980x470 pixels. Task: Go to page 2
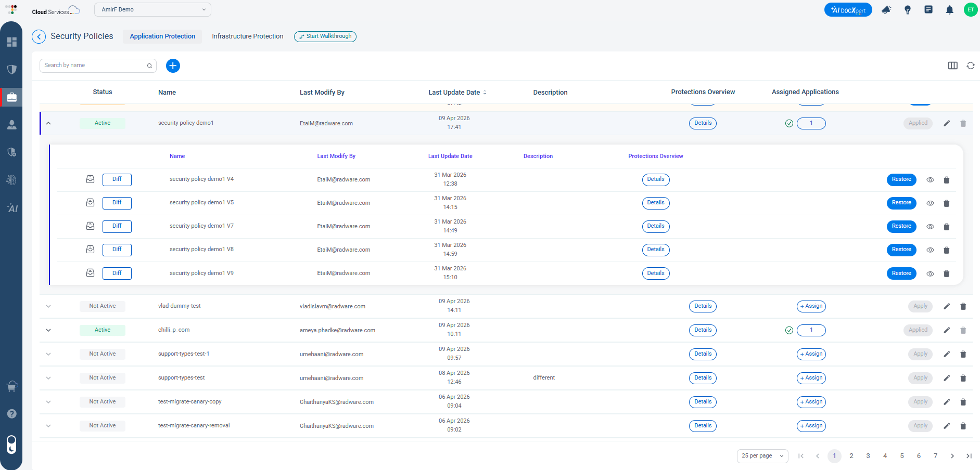coord(851,456)
